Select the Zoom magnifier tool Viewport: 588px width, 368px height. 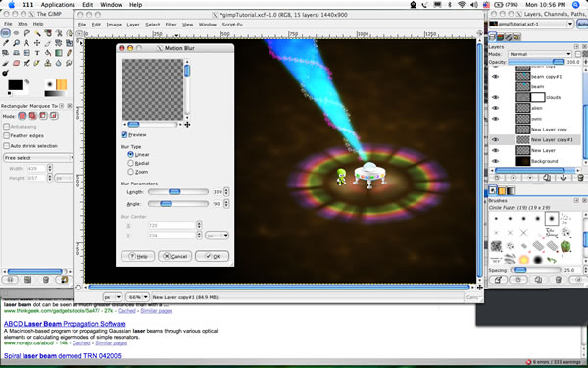coord(16,43)
